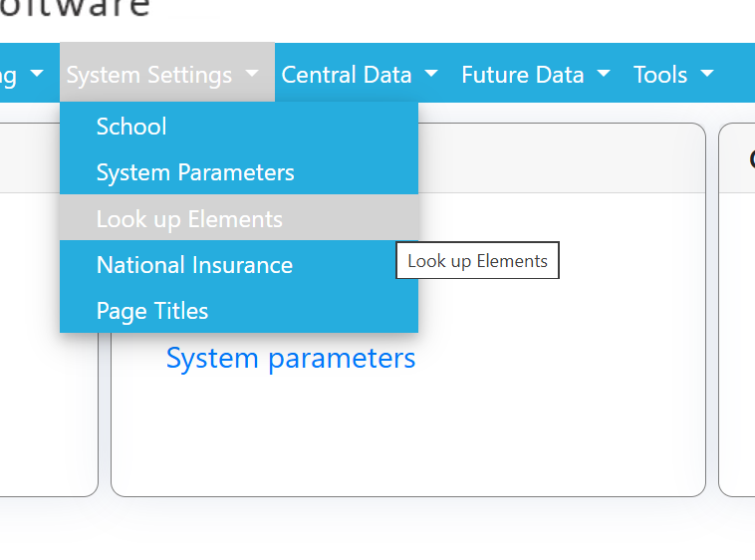Choose System Parameters in the dropdown menu
Screen dimensions: 755x560
tap(195, 172)
